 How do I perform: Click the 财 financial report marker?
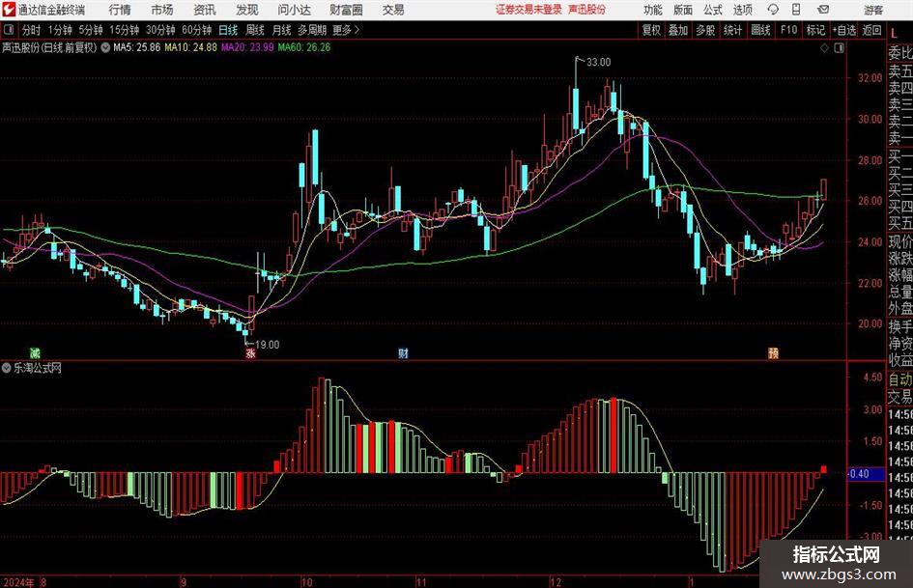click(x=403, y=353)
